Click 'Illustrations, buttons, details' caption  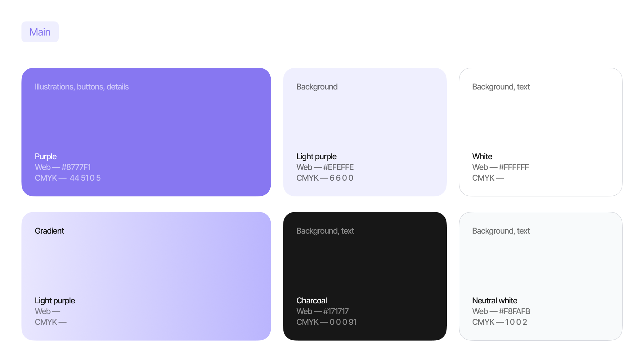click(82, 87)
